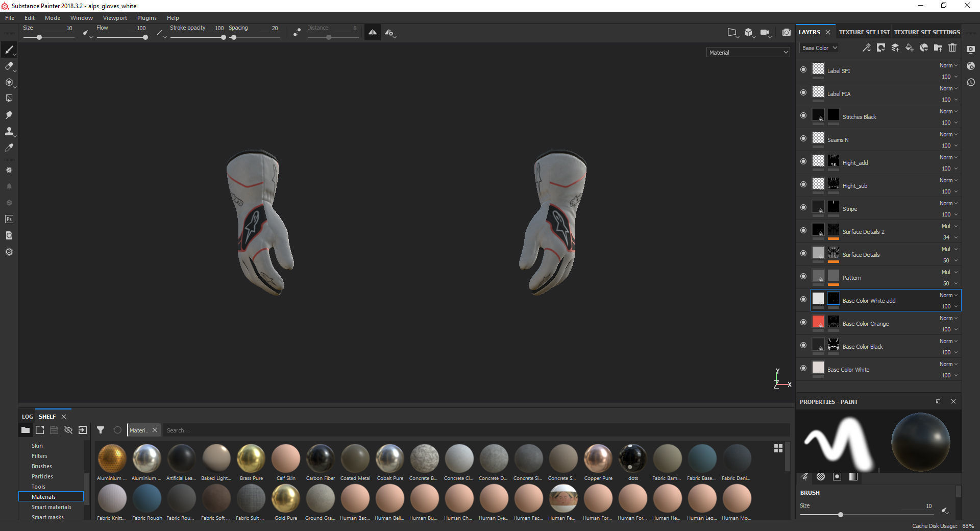Hide the Seams N layer
The image size is (980, 531).
pyautogui.click(x=803, y=138)
